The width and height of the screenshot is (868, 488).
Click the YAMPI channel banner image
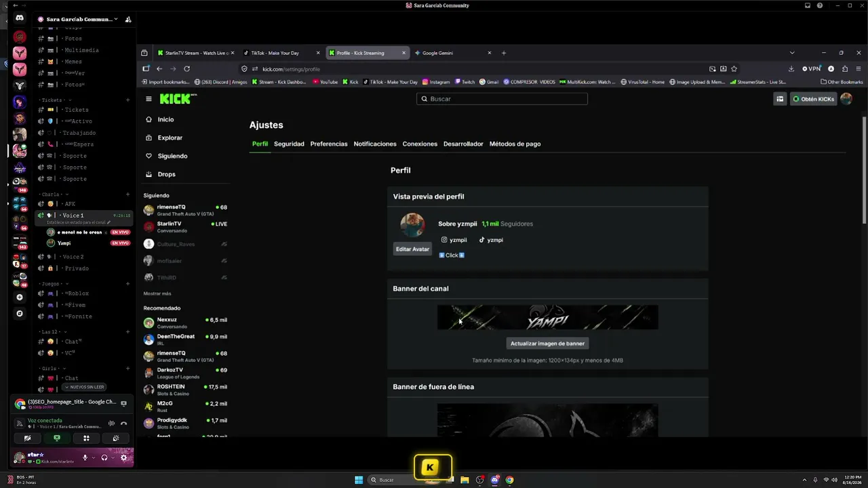[x=547, y=317]
